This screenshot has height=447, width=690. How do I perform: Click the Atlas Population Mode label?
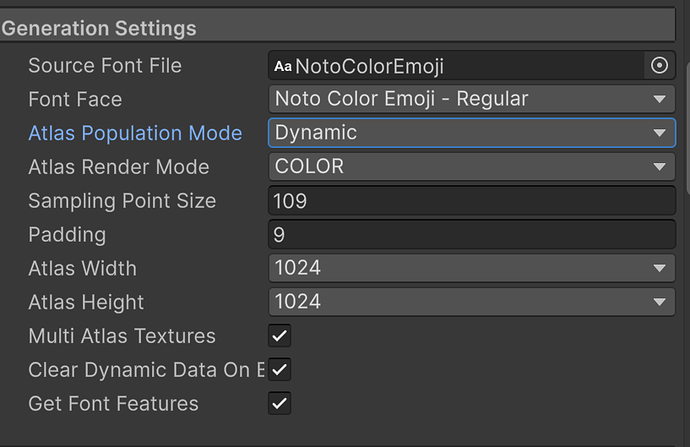click(x=135, y=133)
